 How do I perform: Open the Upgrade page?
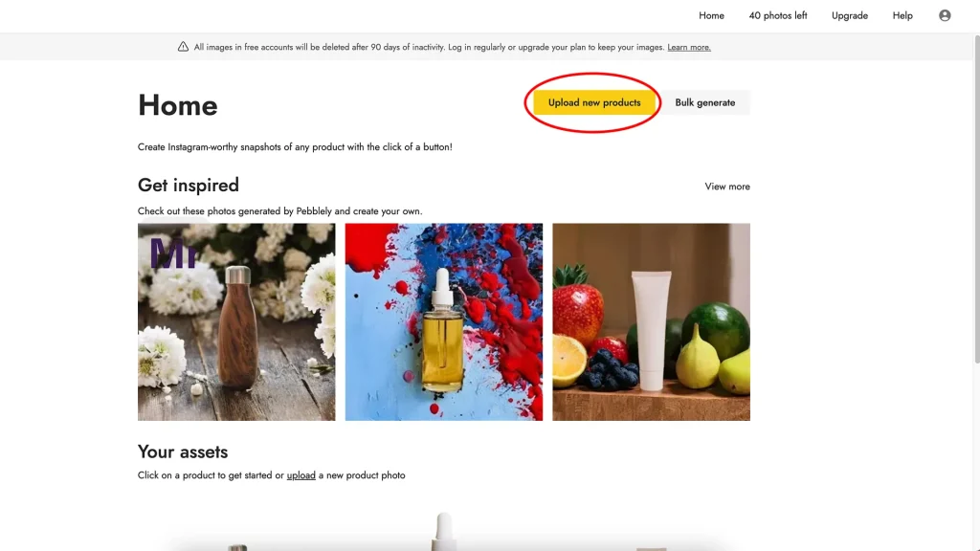[850, 15]
